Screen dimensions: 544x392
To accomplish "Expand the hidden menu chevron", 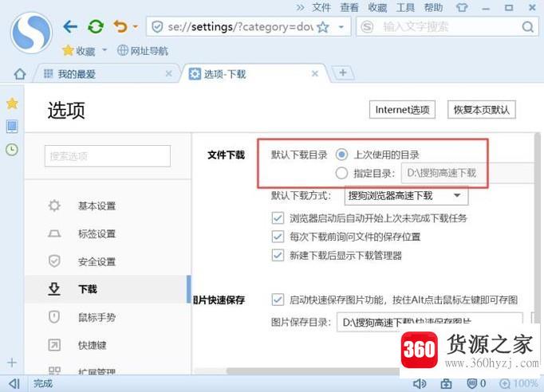I will (x=300, y=7).
